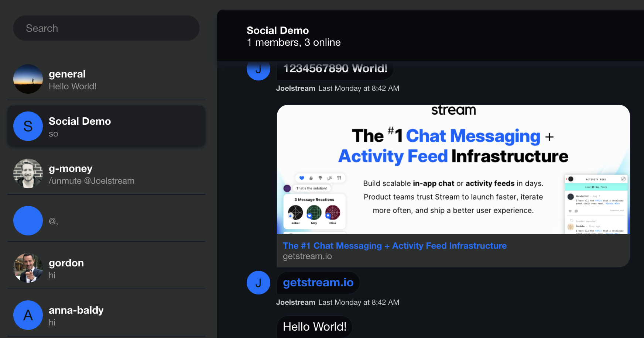644x338 pixels.
Task: Click the Joelstream avatar beside getstream.io message
Action: pos(258,283)
